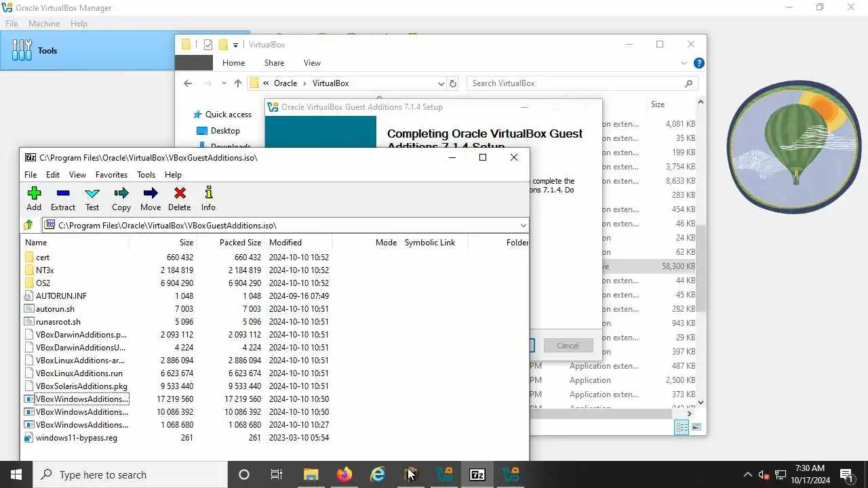The image size is (868, 488).
Task: Click the Explorer Help question-mark icon
Action: tap(698, 63)
